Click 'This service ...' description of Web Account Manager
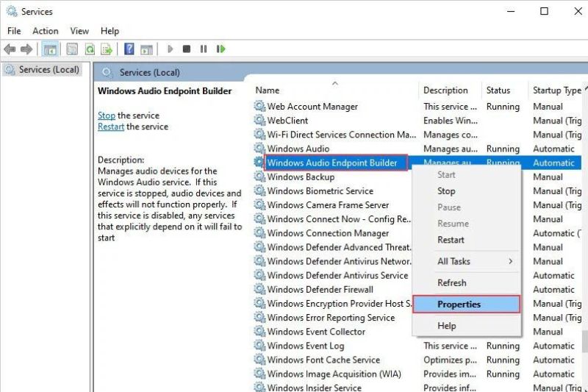 pyautogui.click(x=450, y=106)
